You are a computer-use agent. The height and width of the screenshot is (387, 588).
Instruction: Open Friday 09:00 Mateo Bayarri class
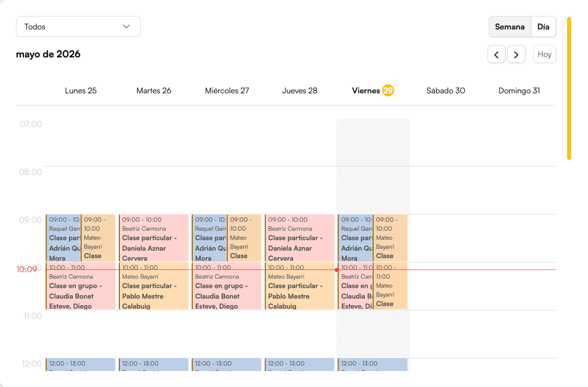(390, 238)
